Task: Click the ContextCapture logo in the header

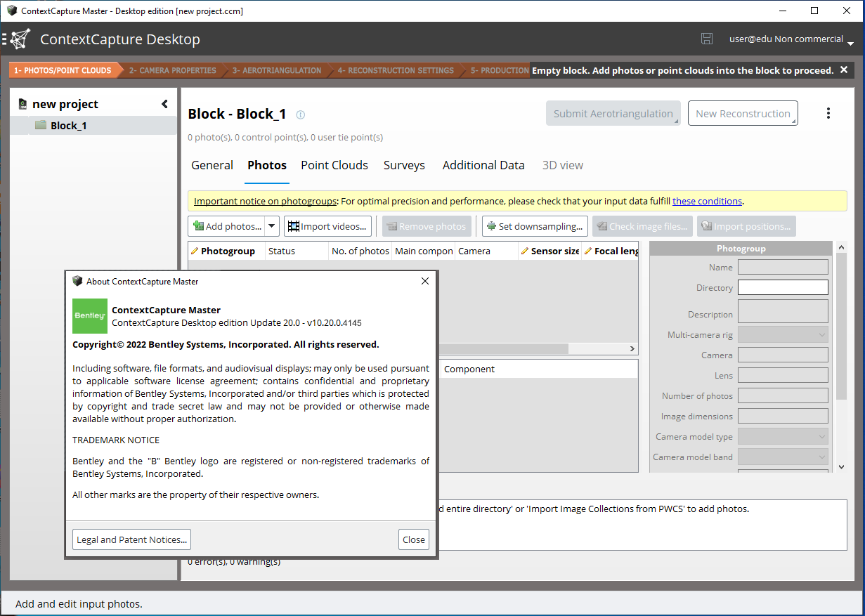Action: tap(20, 39)
